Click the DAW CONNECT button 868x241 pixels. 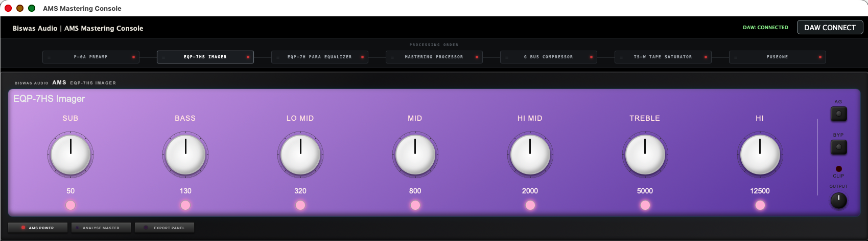pyautogui.click(x=830, y=28)
